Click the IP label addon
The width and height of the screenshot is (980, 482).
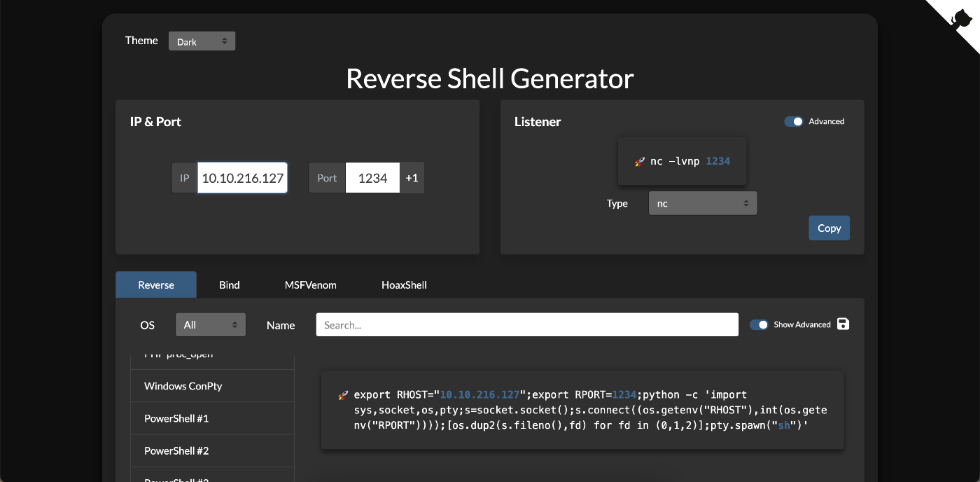point(185,178)
